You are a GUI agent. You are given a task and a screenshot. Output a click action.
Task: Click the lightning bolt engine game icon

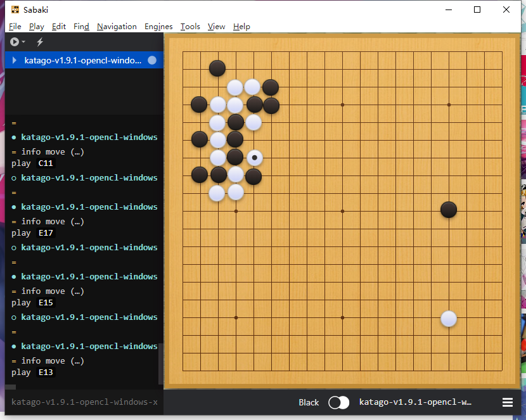coord(40,42)
